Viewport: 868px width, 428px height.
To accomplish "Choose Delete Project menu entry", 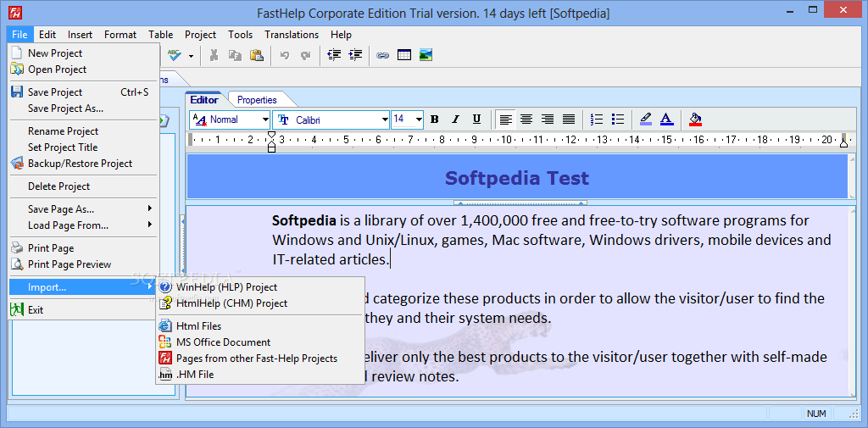I will click(84, 186).
